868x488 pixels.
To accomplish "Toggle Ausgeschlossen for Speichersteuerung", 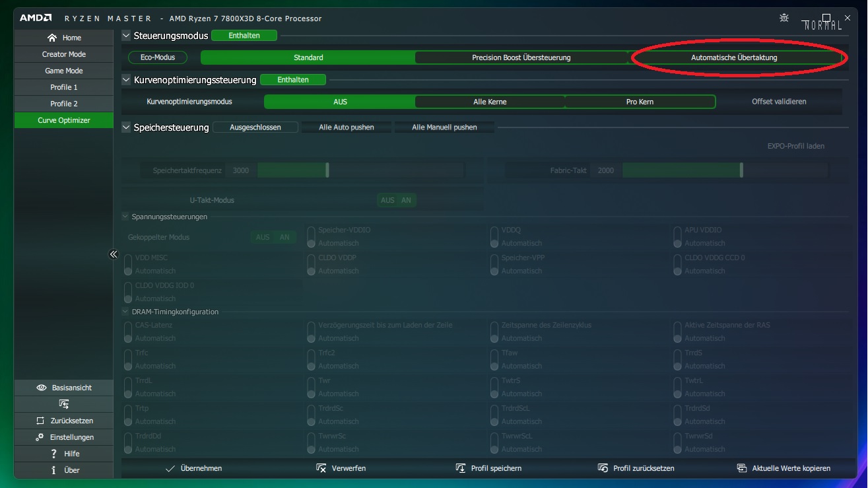I will tap(255, 127).
